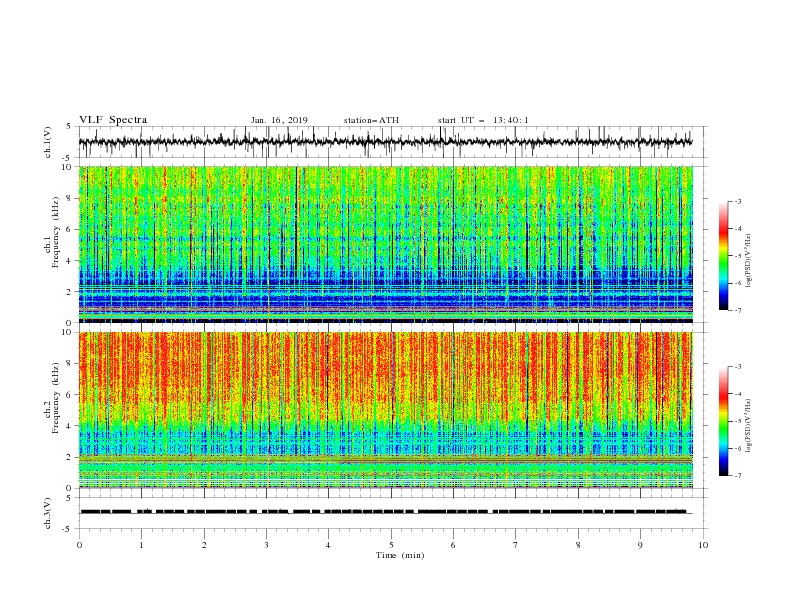Click the "10" tick on the time axis
The height and width of the screenshot is (612, 792).
point(703,545)
